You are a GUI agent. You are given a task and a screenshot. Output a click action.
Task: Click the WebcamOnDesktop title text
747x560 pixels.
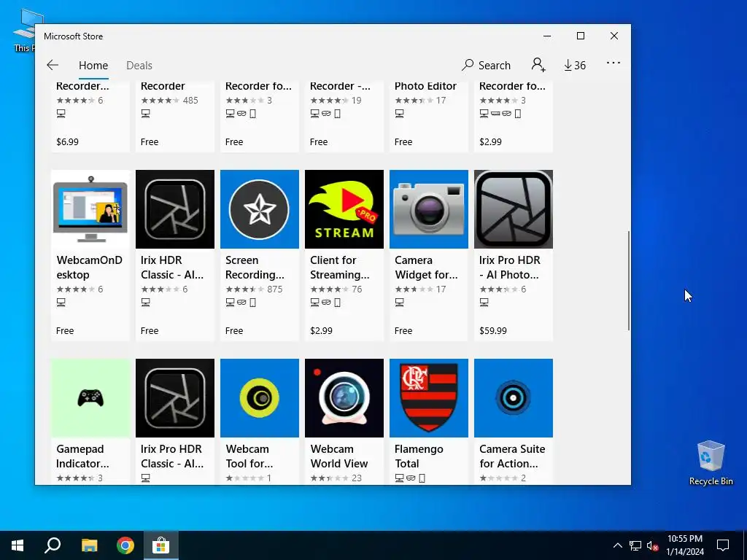tap(89, 267)
